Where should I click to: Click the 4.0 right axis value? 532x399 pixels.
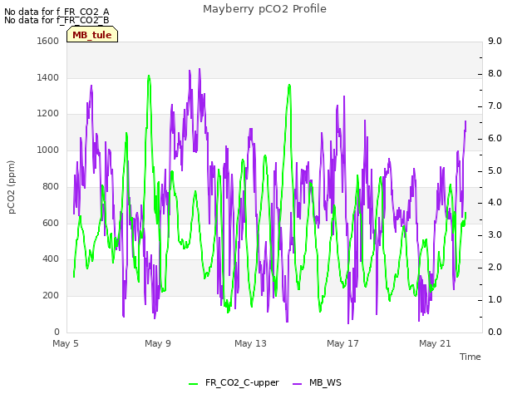click(495, 203)
